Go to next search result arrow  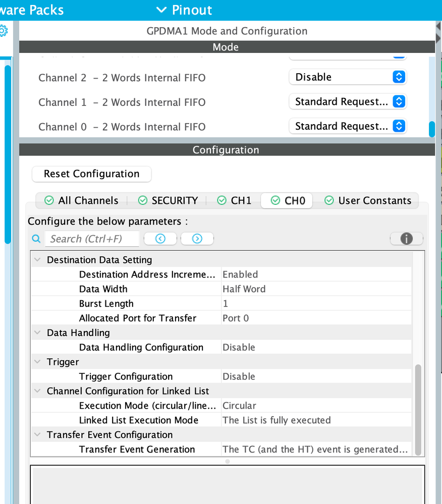click(x=197, y=239)
